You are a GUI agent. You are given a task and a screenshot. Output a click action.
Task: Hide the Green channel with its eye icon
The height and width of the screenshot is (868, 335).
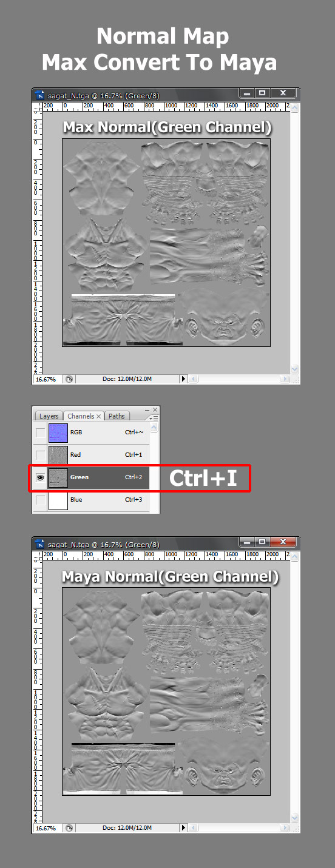point(40,477)
